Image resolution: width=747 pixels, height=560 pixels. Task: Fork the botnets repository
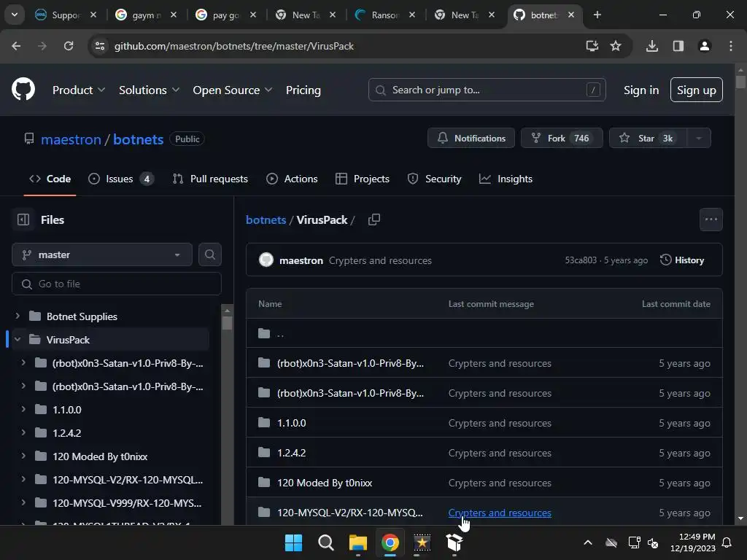pos(562,138)
